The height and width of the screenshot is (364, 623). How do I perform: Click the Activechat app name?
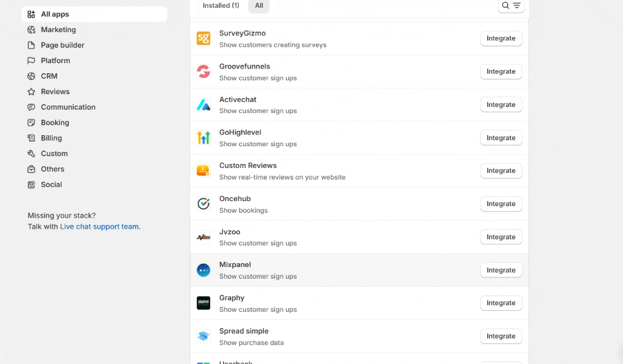point(238,100)
